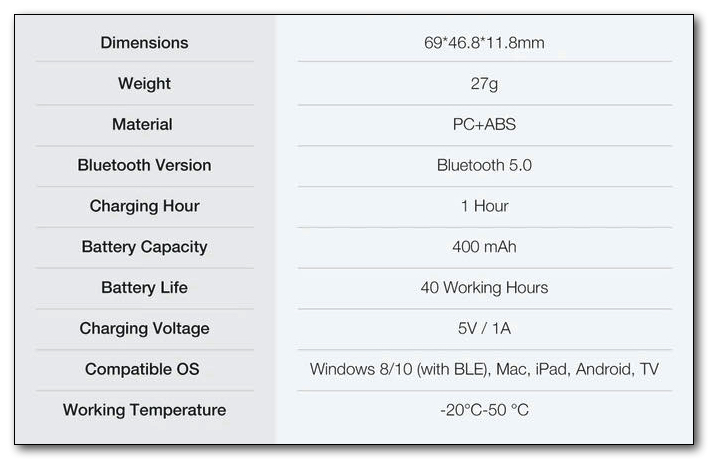The height and width of the screenshot is (459, 708).
Task: Click the Working Temperature label
Action: click(x=144, y=410)
